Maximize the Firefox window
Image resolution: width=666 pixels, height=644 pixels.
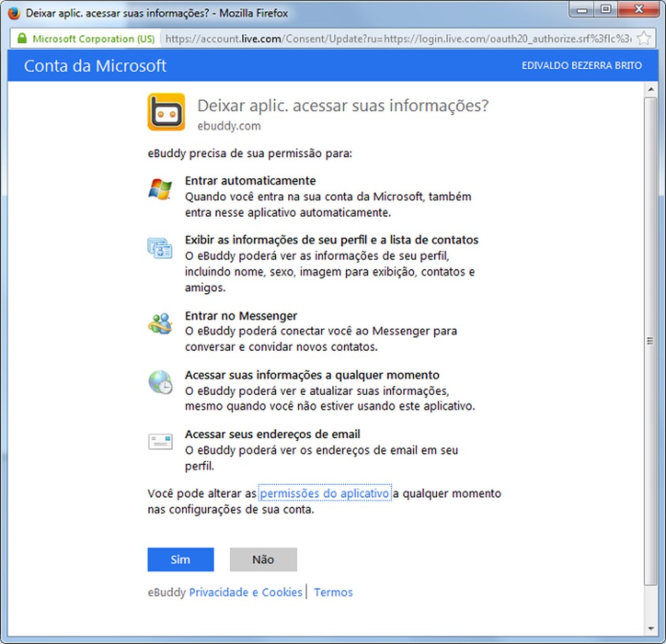(x=606, y=9)
